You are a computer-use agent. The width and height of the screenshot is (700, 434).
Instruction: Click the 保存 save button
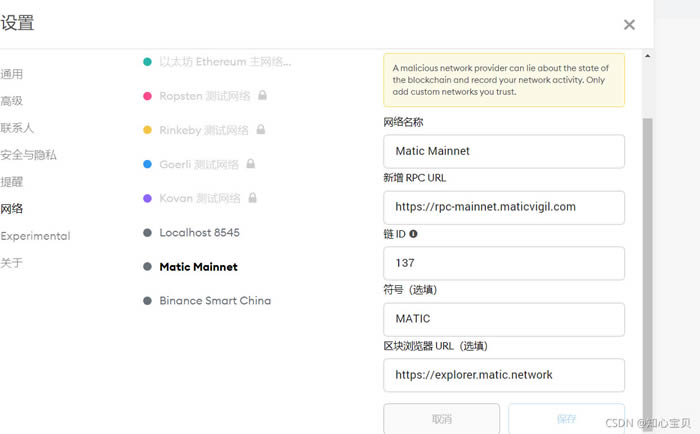(x=567, y=418)
